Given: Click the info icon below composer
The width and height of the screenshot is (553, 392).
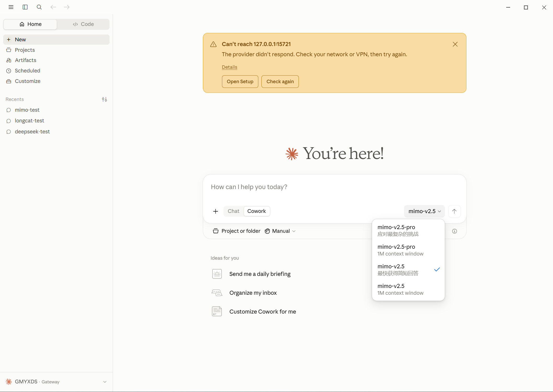Looking at the screenshot, I should pyautogui.click(x=454, y=231).
